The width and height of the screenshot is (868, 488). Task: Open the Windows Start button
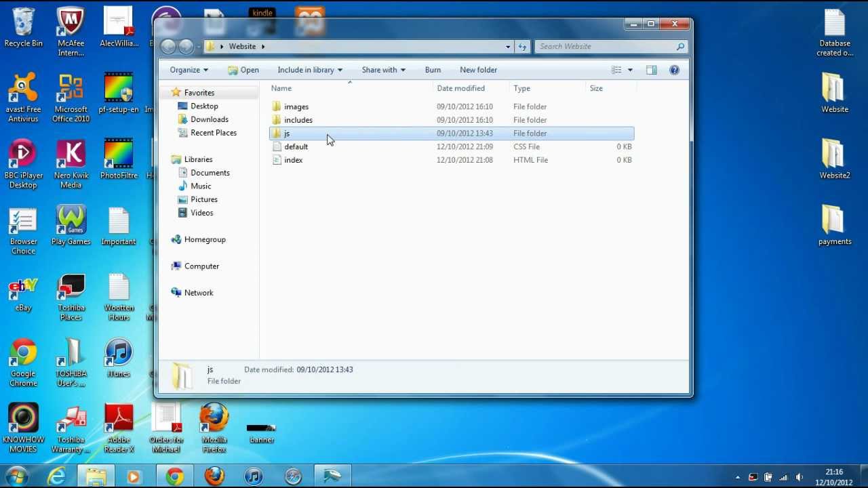coord(16,476)
